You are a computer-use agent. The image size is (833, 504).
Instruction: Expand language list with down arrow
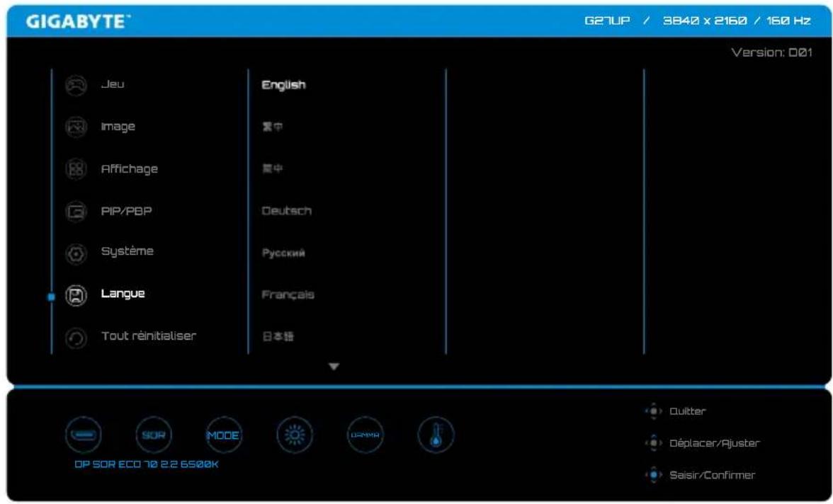(334, 367)
